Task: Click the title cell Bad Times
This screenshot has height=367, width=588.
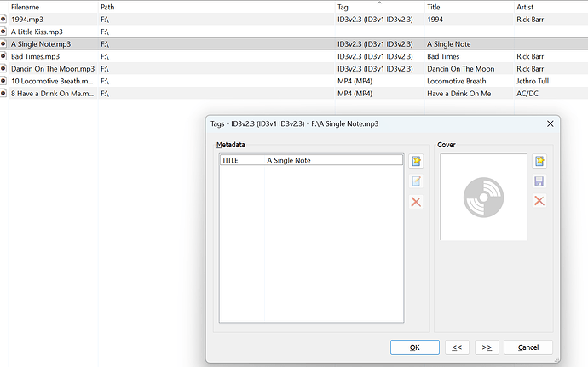Action: 443,56
